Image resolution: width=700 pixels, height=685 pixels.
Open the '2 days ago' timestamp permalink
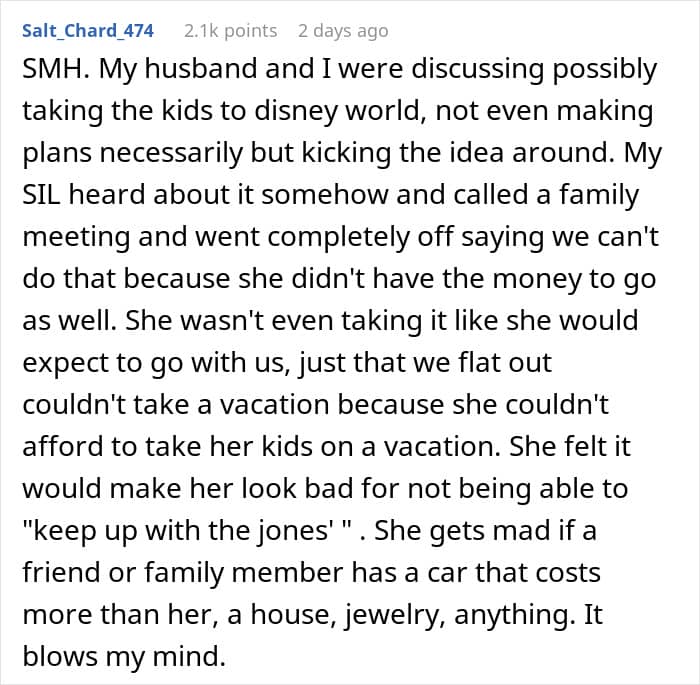(343, 31)
